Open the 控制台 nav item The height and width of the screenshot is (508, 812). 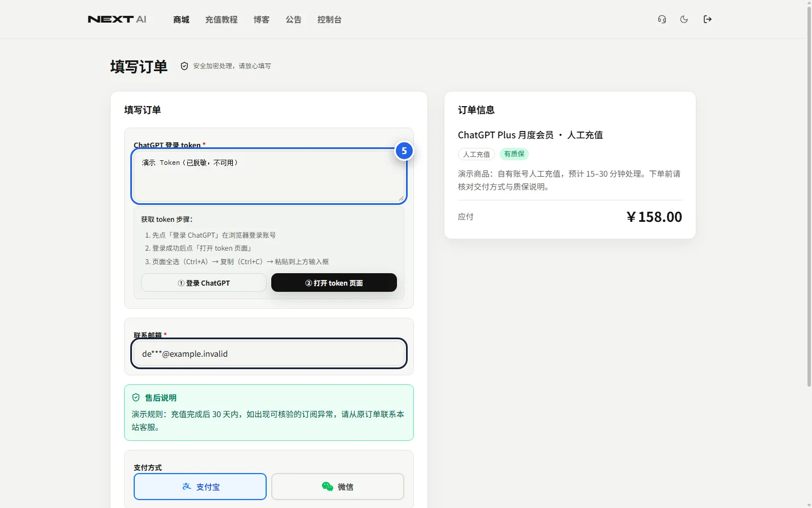point(330,19)
